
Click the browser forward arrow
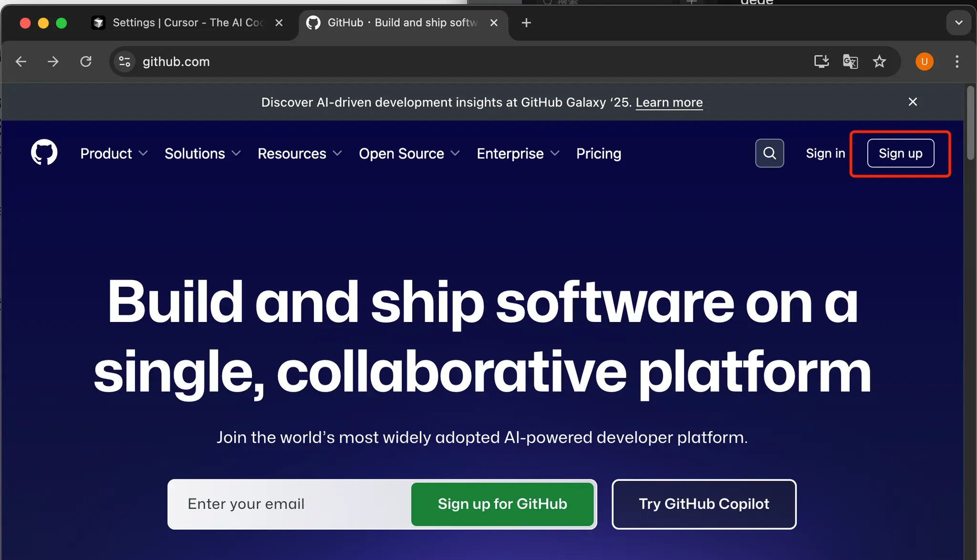coord(53,62)
